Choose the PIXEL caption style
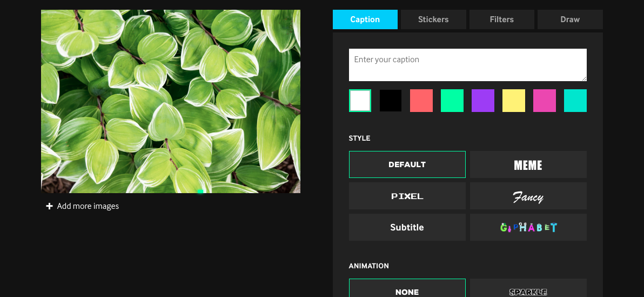 (407, 196)
